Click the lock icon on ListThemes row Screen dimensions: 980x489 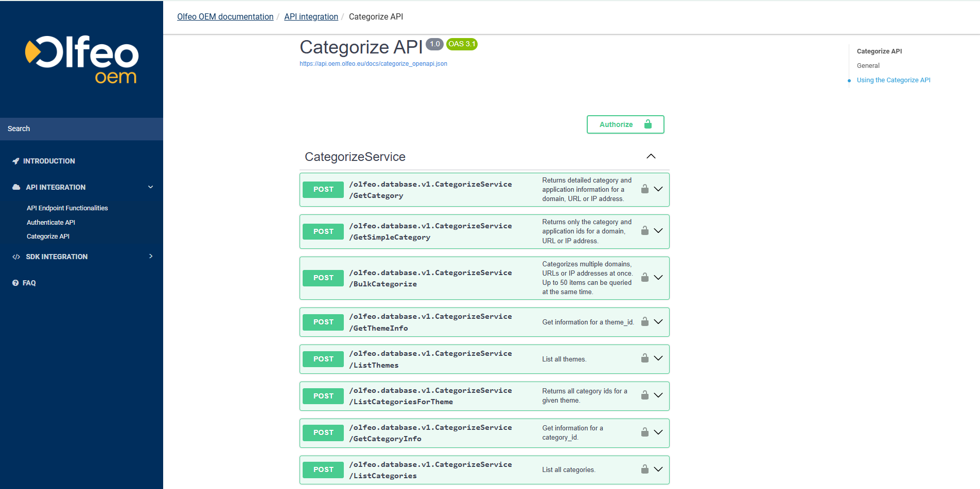(645, 358)
